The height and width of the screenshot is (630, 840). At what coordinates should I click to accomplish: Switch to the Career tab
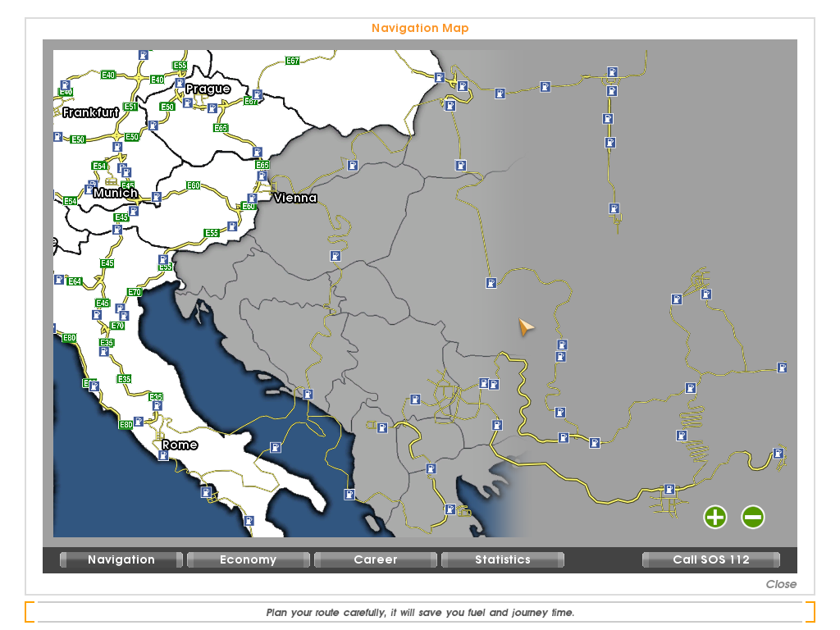(376, 559)
